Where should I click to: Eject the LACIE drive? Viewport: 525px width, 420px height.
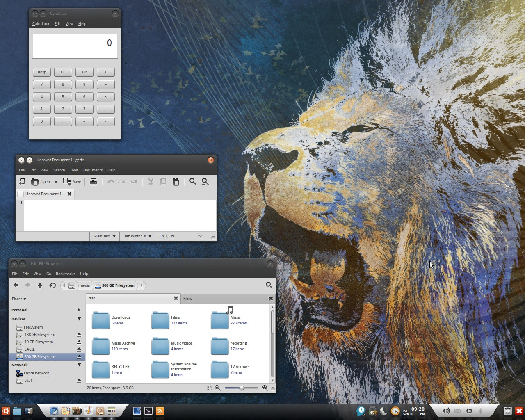click(79, 349)
